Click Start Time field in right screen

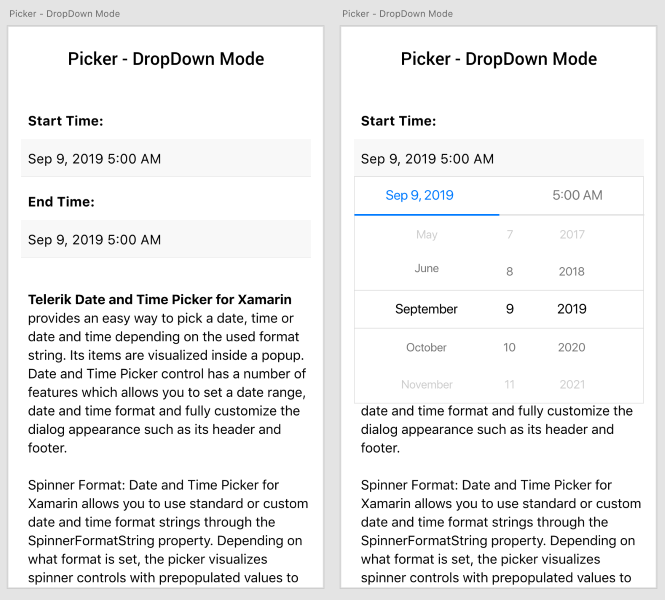point(499,158)
